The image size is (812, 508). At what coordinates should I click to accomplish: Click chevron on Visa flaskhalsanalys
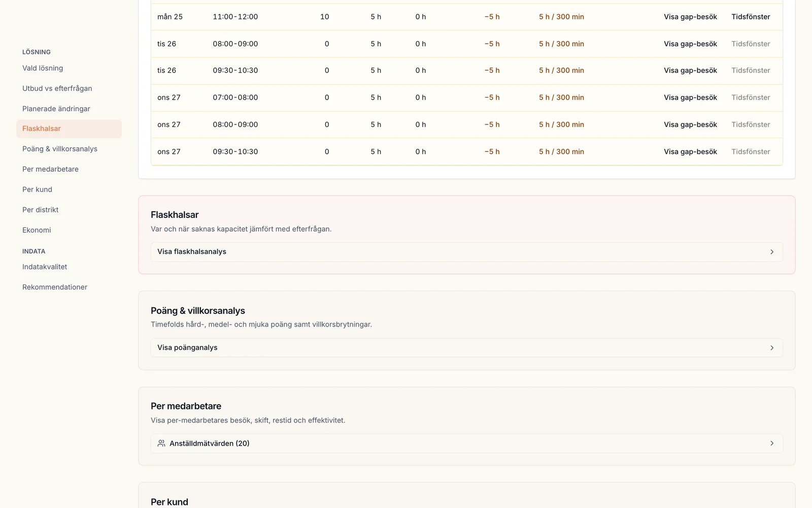tap(772, 252)
